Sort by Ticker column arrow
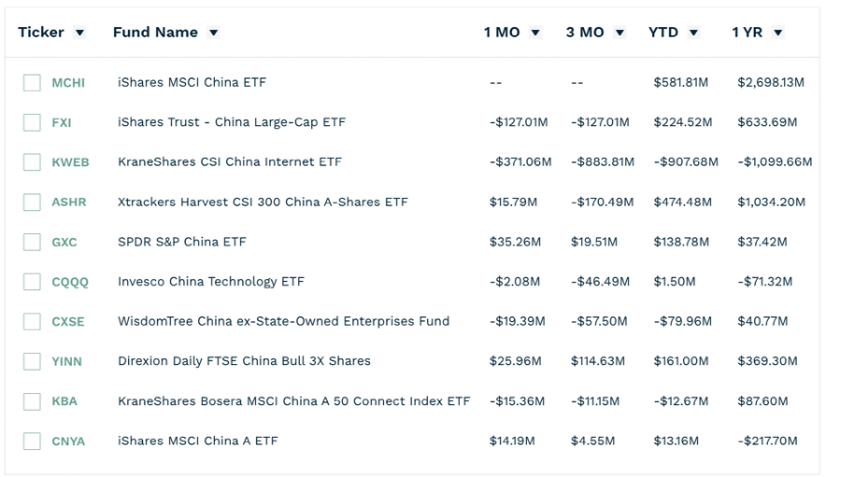 pos(79,33)
